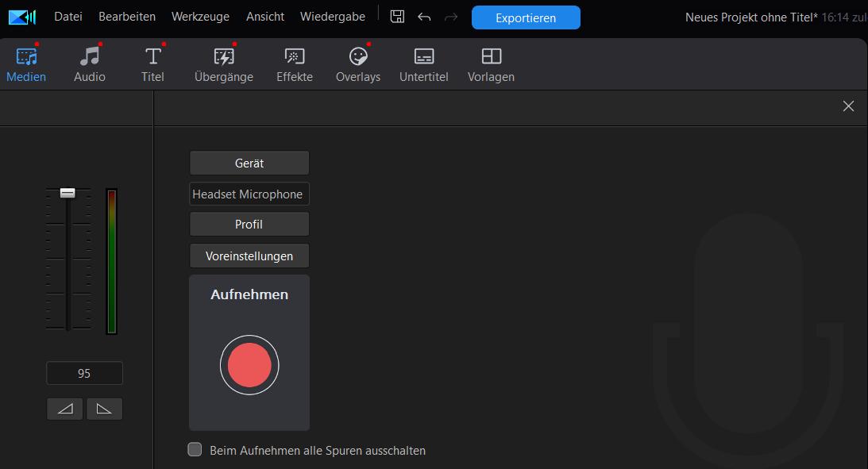Click the PowerDirector logo icon
The height and width of the screenshot is (469, 868).
click(22, 17)
